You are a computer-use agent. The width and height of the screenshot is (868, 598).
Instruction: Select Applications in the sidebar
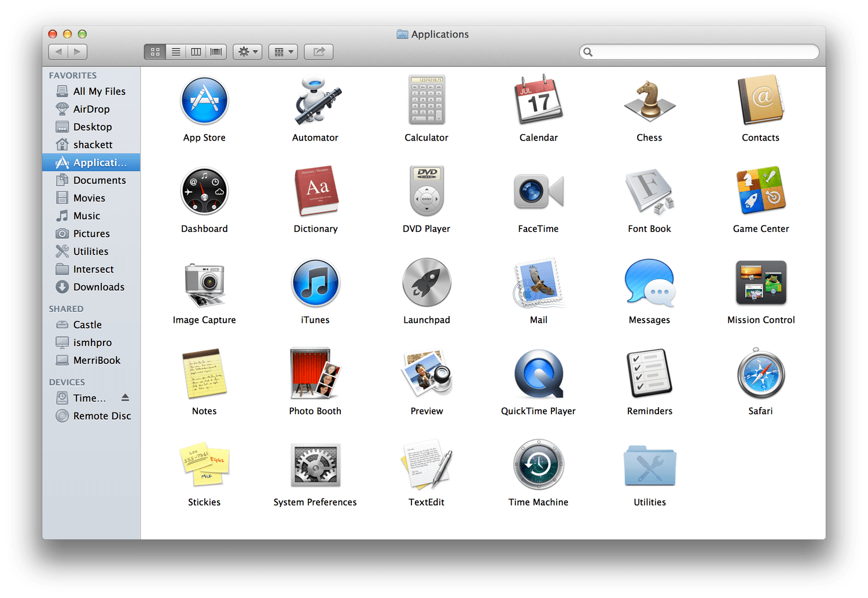pos(91,163)
